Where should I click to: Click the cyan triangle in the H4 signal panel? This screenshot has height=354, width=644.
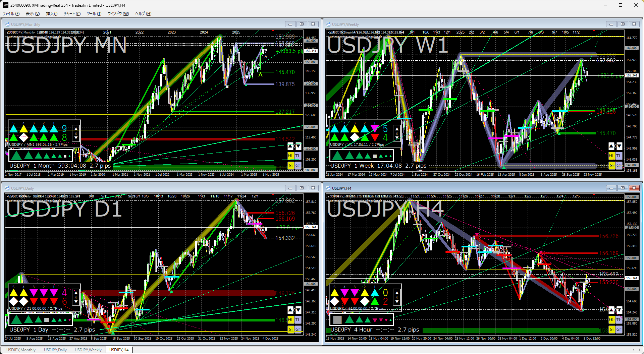[x=375, y=293]
